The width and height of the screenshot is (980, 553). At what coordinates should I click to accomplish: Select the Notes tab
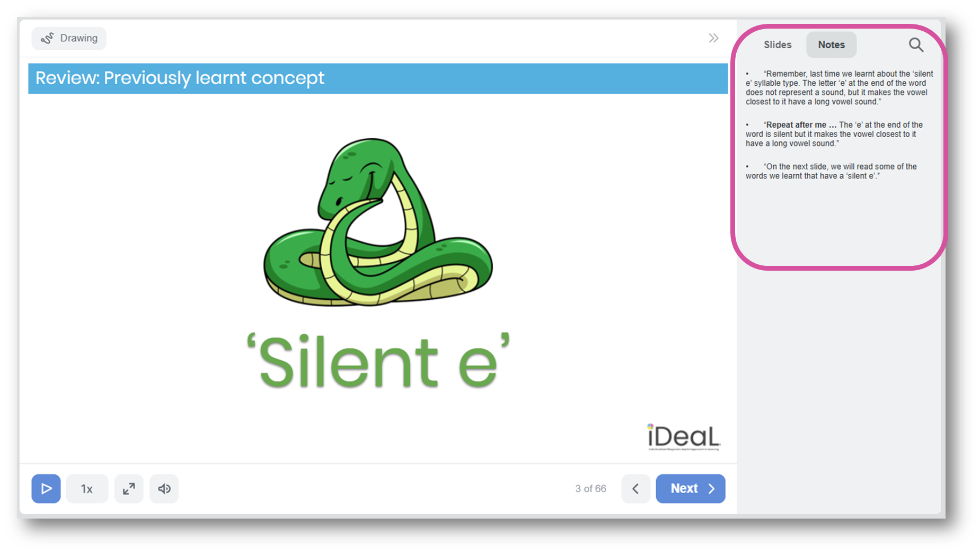831,44
